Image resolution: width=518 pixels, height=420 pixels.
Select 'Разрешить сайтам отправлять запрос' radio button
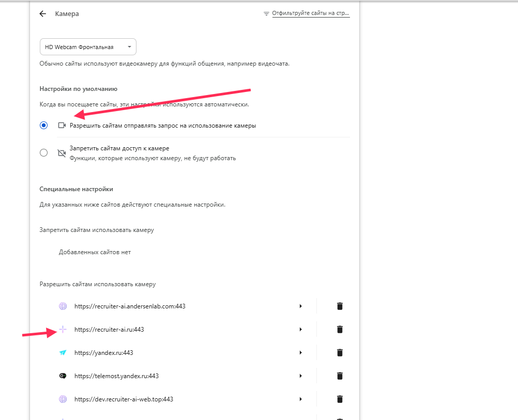[x=44, y=125]
